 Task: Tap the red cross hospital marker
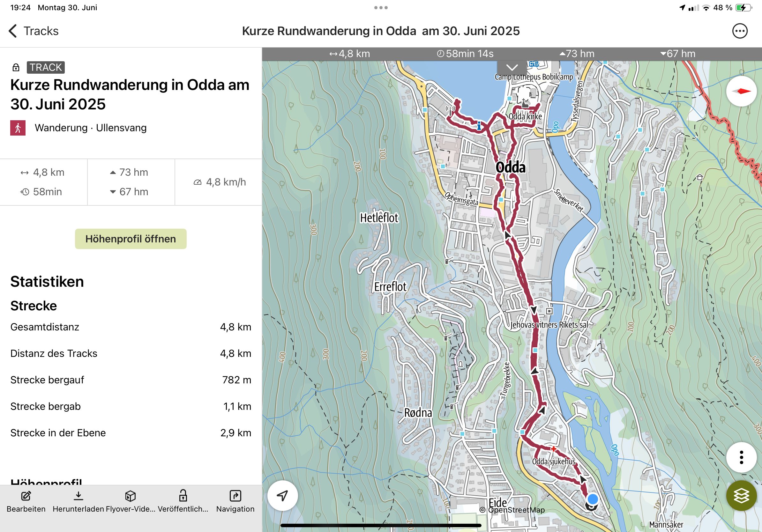tap(553, 449)
